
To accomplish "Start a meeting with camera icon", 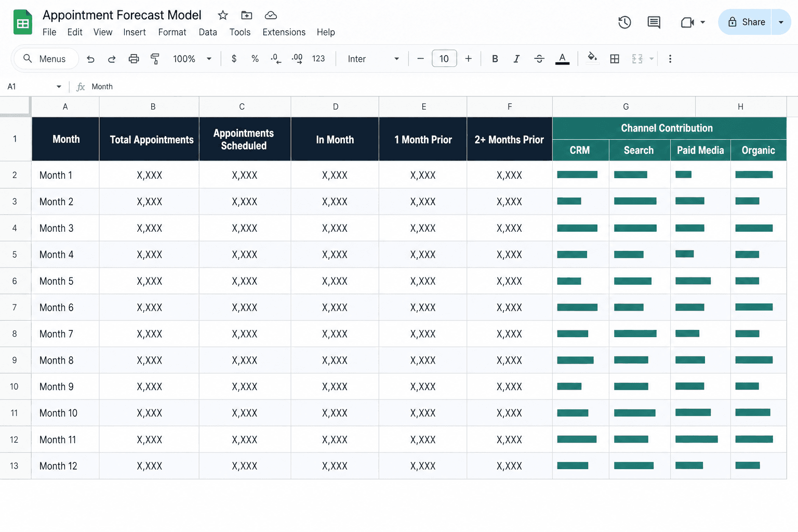I will [x=687, y=22].
